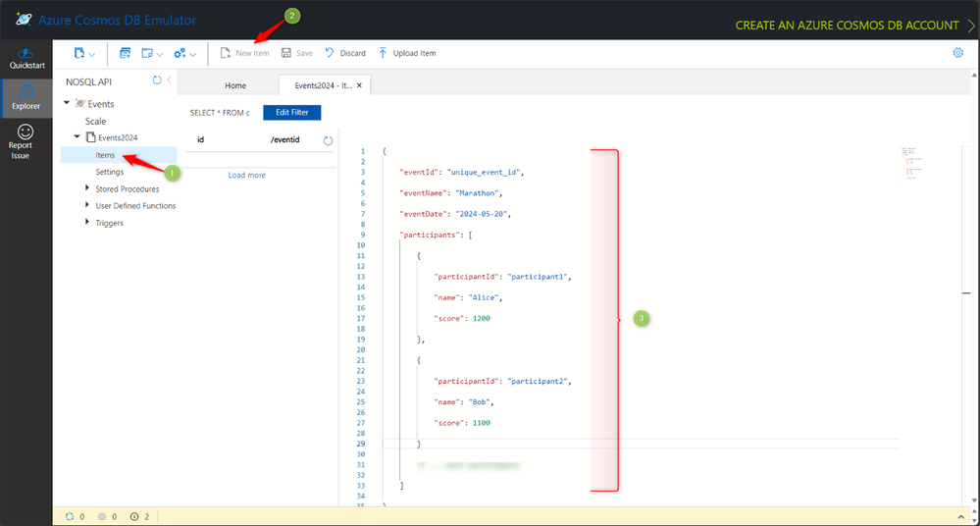Switch to the Home tab
The width and height of the screenshot is (980, 526).
coord(235,85)
